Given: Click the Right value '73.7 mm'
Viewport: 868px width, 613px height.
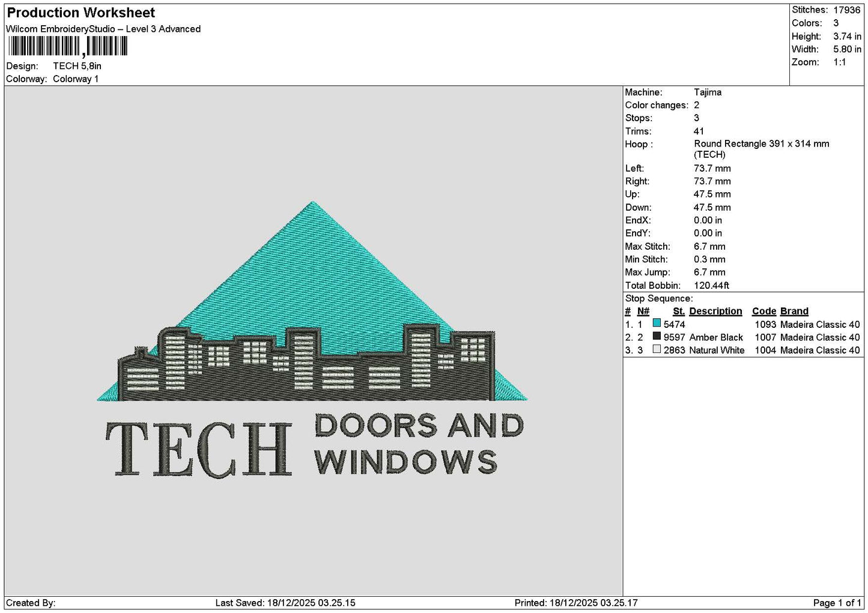Looking at the screenshot, I should coord(712,181).
